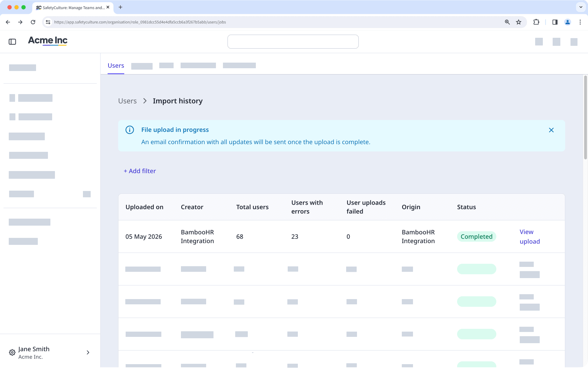
Task: Close the SafetyCulture browser tab
Action: 108,7
